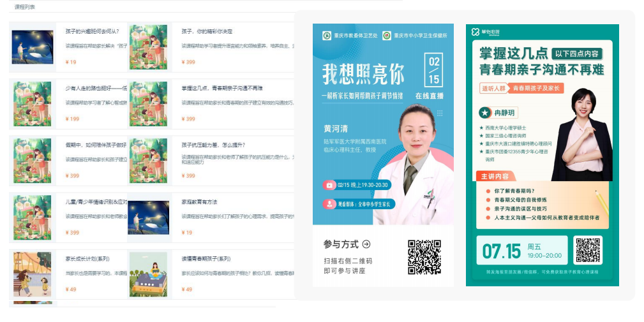This screenshot has height=322, width=644.
Task: Click the 课程列表 heading
Action: coord(25,7)
